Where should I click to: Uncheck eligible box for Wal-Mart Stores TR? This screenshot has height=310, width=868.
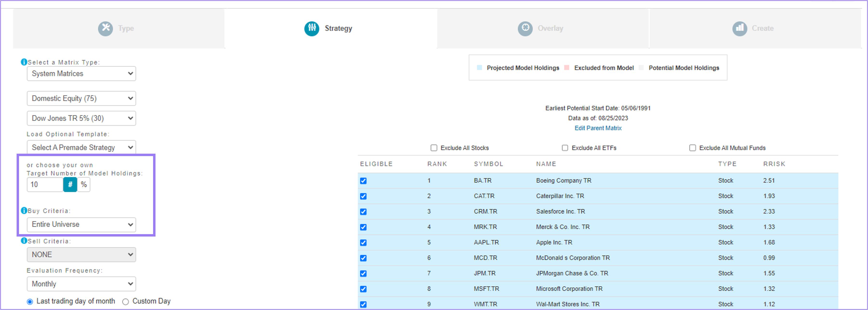363,305
